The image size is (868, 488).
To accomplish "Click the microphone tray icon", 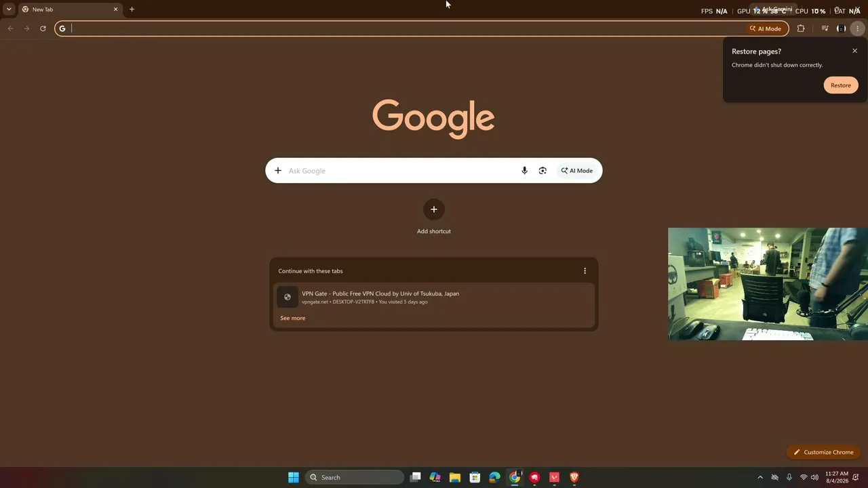I will tap(789, 477).
